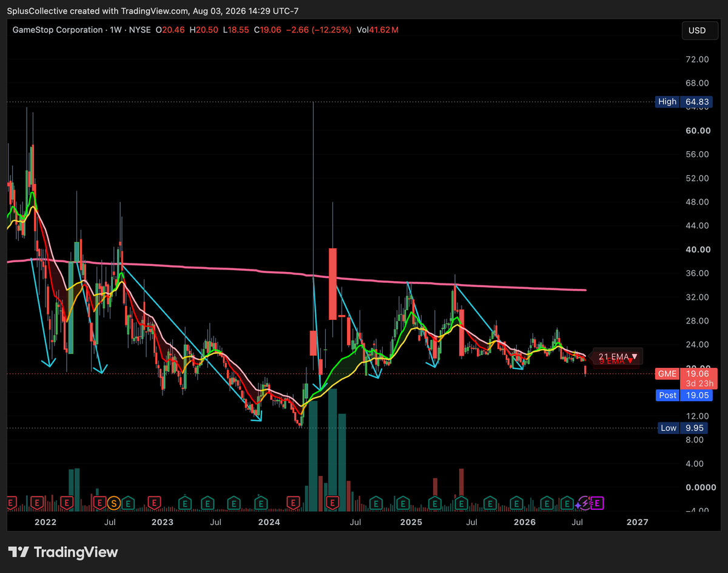Click the High label on price scale
This screenshot has width=728, height=573.
click(x=667, y=102)
